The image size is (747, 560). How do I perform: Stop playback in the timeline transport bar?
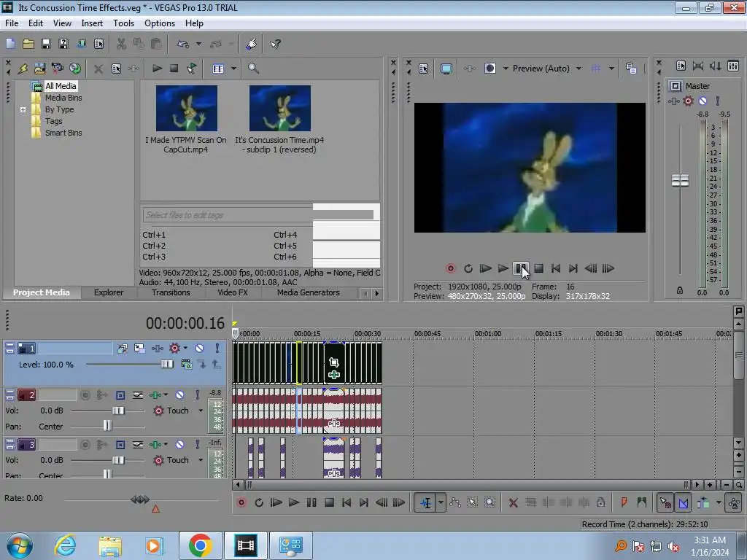(x=329, y=502)
